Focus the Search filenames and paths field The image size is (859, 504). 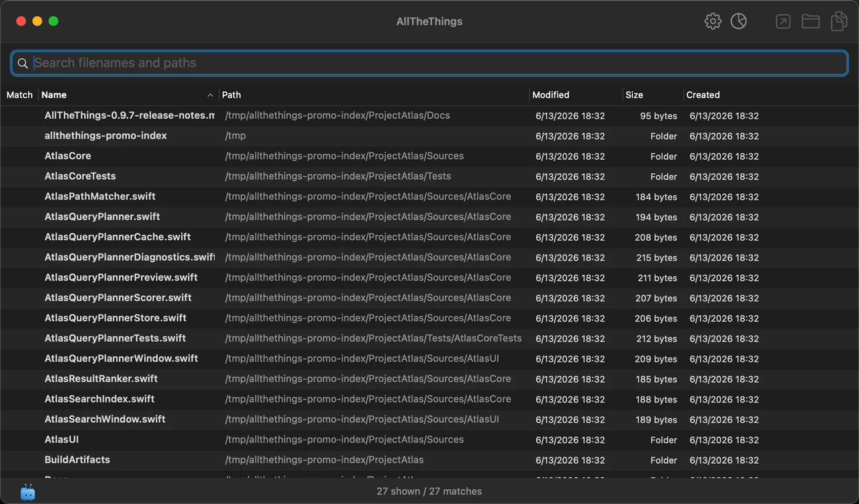click(x=429, y=63)
